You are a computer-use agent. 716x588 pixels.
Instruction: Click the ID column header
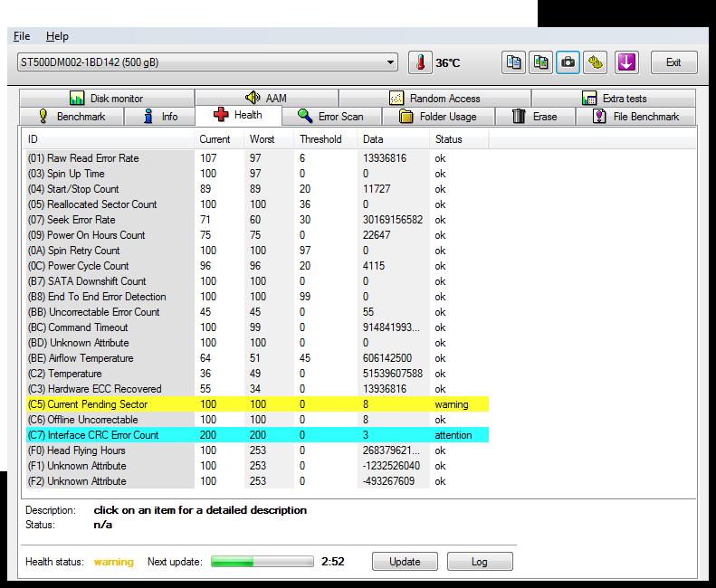click(x=110, y=139)
